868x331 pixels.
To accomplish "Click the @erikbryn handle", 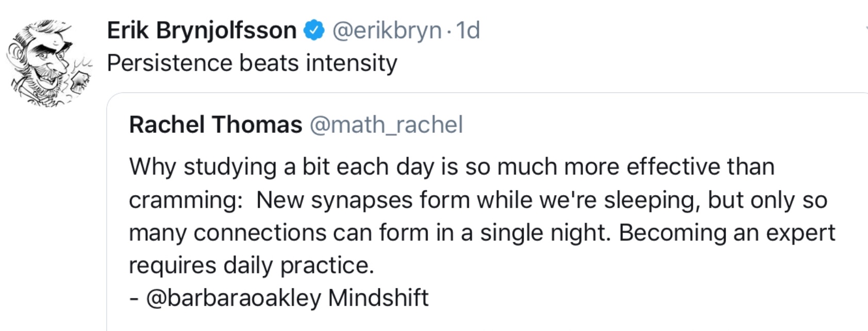I will coord(387,30).
